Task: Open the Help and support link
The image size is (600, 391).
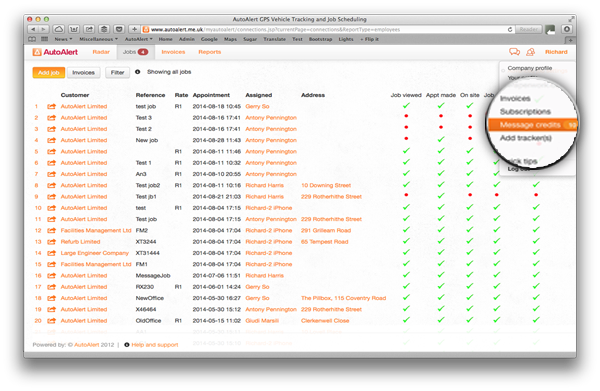Action: tap(155, 345)
